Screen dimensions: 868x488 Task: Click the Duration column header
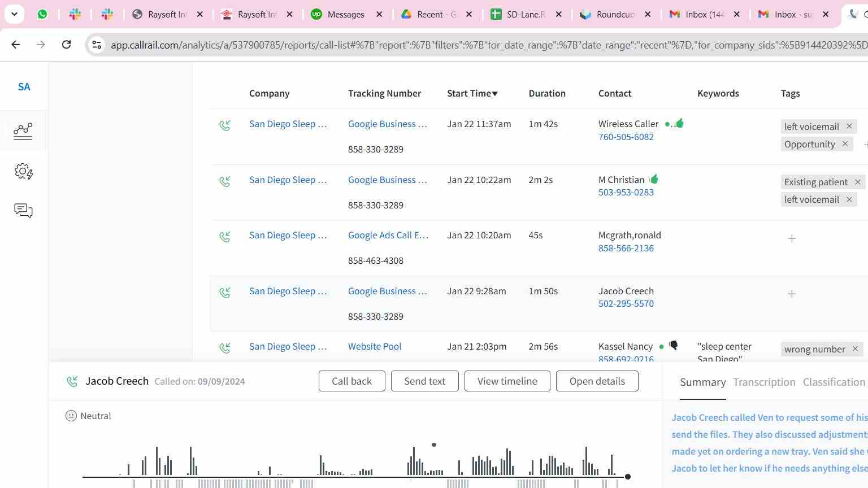pos(547,93)
